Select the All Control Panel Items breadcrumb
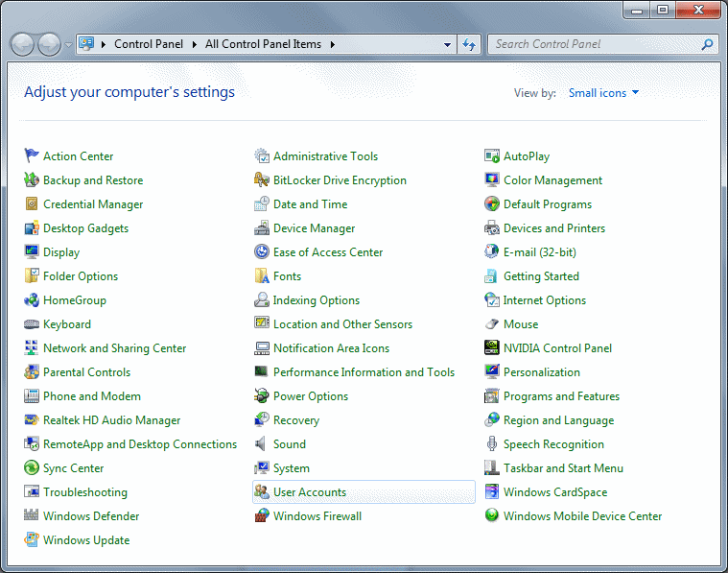The height and width of the screenshot is (573, 728). click(263, 44)
